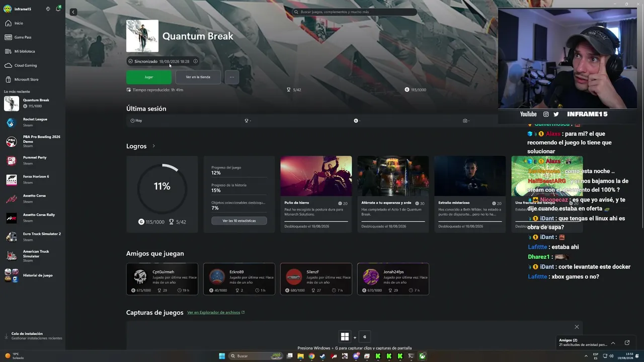Click the trophy icon showing 5/42
Screen dimensions: 644x362
pyautogui.click(x=289, y=89)
